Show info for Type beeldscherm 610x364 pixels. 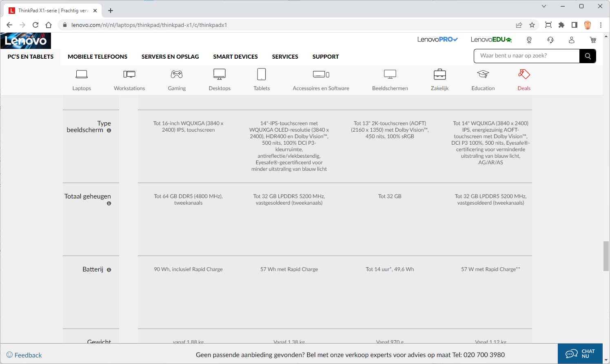[x=109, y=130]
